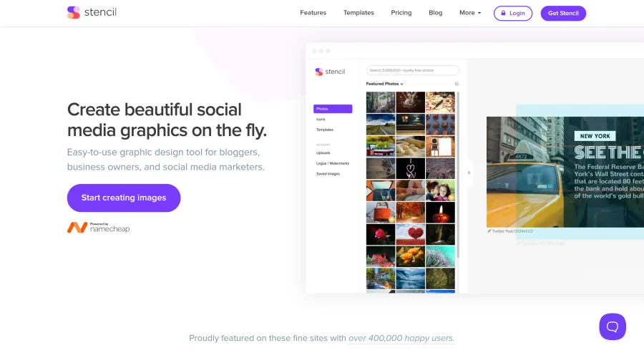Open Saved Images in sidebar
The width and height of the screenshot is (644, 358).
click(328, 174)
